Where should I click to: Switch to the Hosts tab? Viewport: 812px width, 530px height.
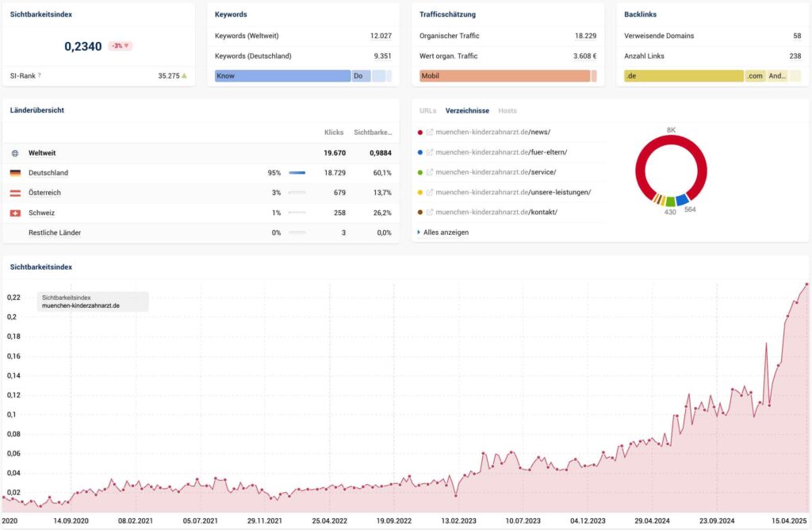tap(507, 110)
